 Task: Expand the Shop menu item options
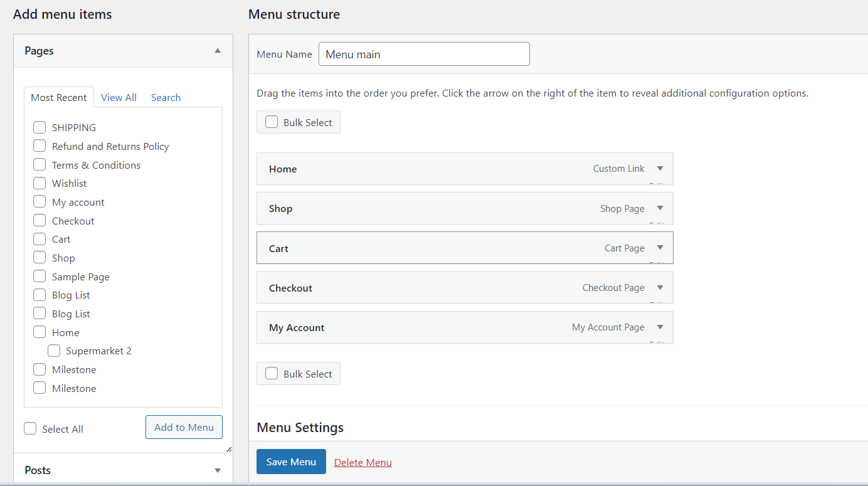tap(660, 208)
